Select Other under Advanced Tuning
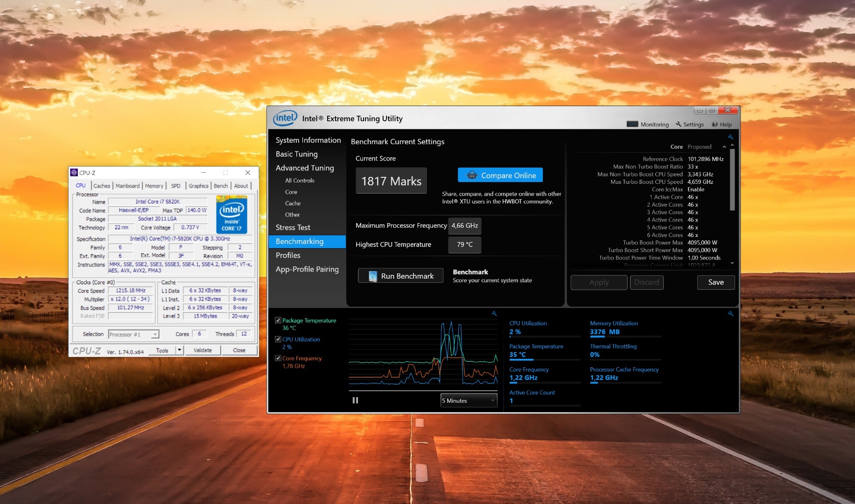855x504 pixels. [x=292, y=215]
